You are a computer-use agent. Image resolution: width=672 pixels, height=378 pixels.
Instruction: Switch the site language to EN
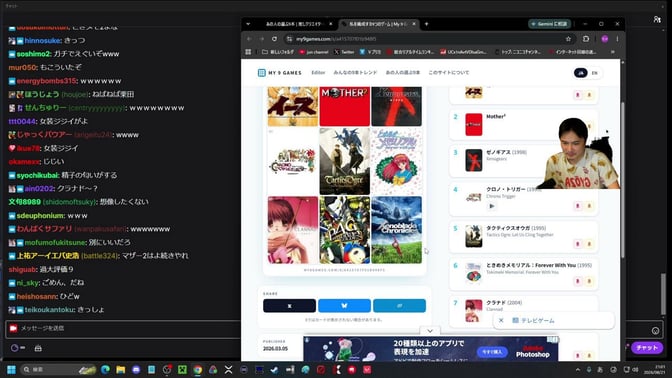point(594,73)
